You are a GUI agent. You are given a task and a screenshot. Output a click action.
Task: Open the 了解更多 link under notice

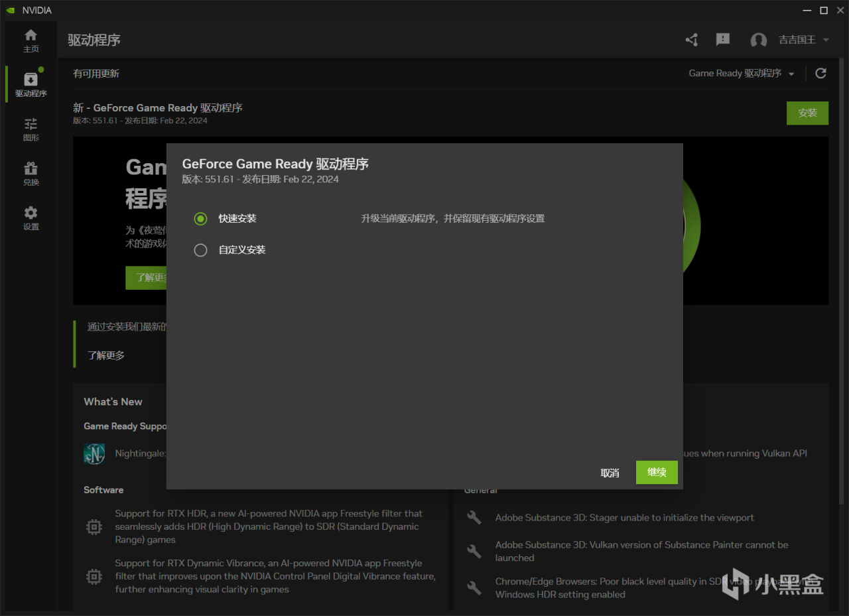tap(106, 355)
